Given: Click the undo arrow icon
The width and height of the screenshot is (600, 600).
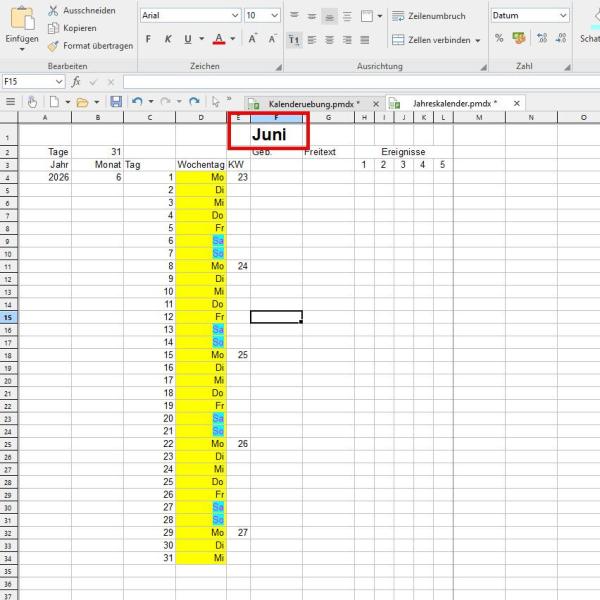Looking at the screenshot, I should 137,102.
